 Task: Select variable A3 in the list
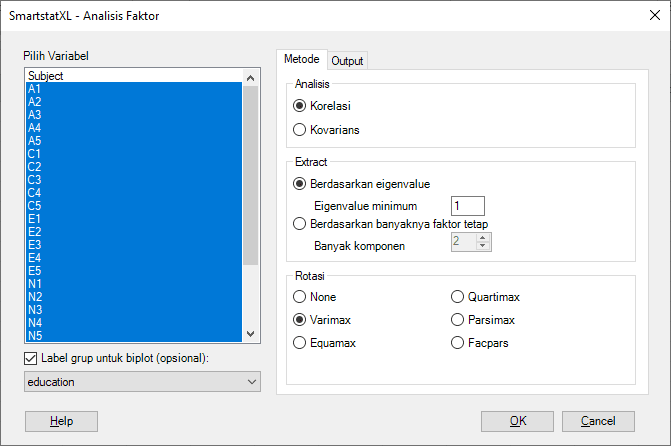[134, 115]
